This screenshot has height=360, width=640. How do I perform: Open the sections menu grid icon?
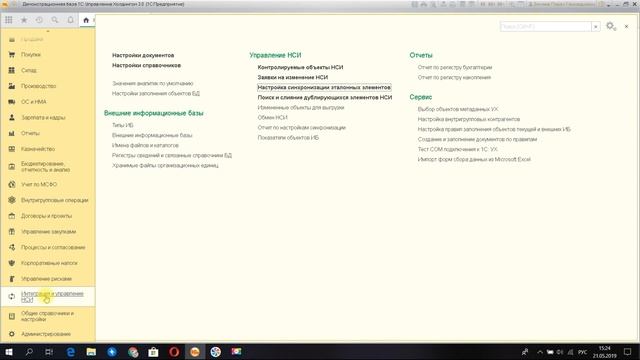click(9, 20)
